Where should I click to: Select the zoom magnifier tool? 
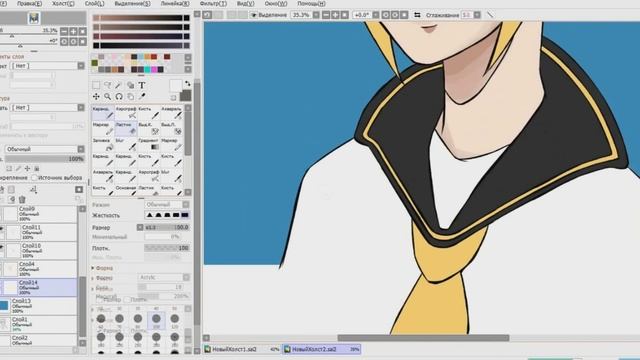point(107,97)
